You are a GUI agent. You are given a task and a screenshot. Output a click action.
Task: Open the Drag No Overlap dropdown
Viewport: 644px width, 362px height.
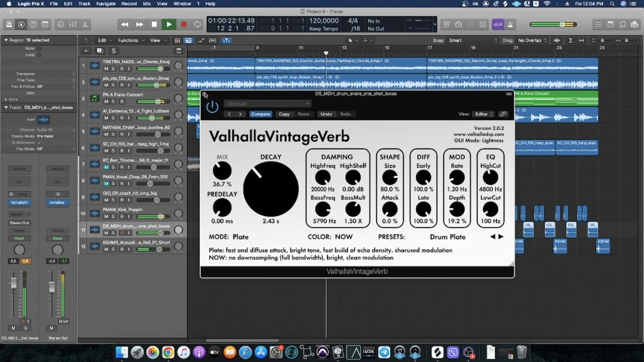click(x=532, y=40)
